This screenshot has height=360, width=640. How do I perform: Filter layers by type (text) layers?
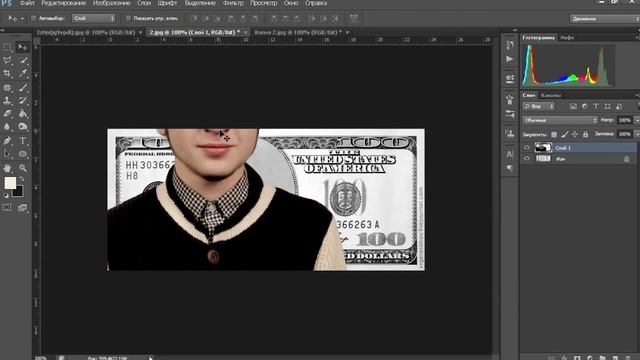tap(596, 106)
